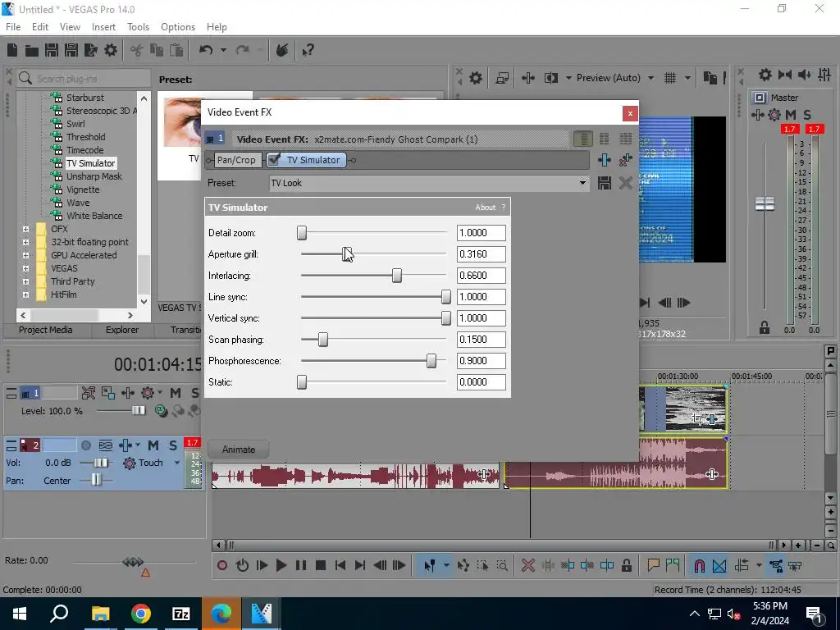Click master bus lock fader icon
840x630 pixels.
pyautogui.click(x=765, y=327)
